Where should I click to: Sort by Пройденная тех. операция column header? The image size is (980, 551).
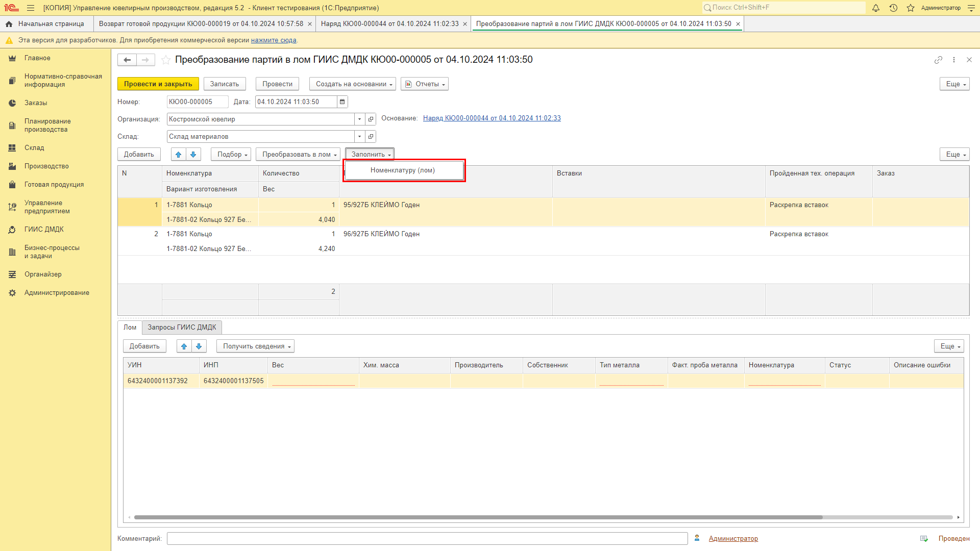click(x=819, y=173)
